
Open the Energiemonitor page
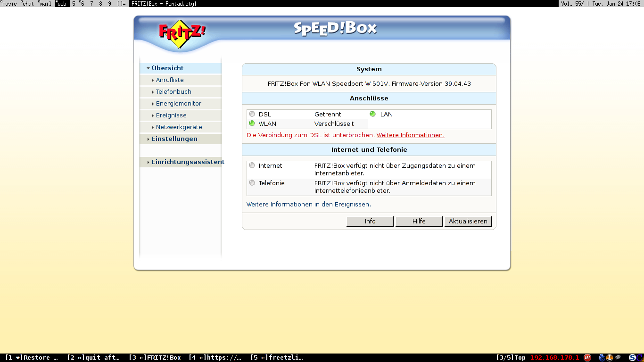179,104
